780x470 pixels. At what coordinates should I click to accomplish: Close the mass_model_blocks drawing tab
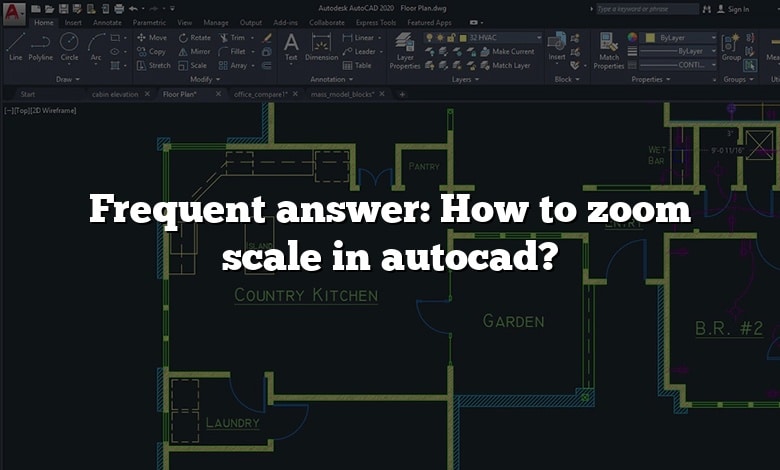coord(382,94)
